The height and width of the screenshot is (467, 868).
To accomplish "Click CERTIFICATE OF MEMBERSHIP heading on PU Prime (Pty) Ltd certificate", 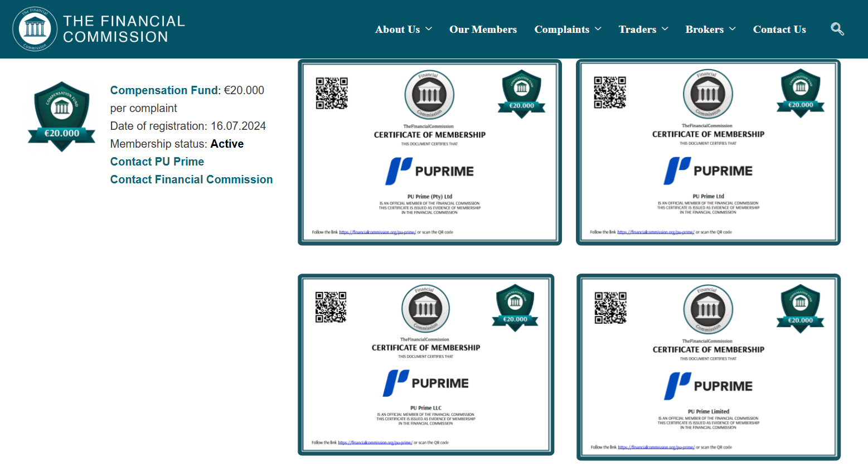I will coord(429,135).
